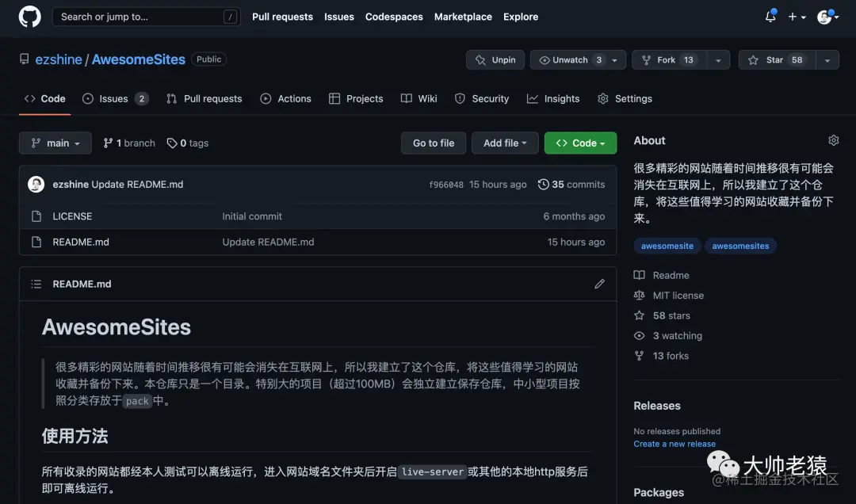The height and width of the screenshot is (504, 856).
Task: Edit README.md using the pencil icon
Action: click(600, 283)
